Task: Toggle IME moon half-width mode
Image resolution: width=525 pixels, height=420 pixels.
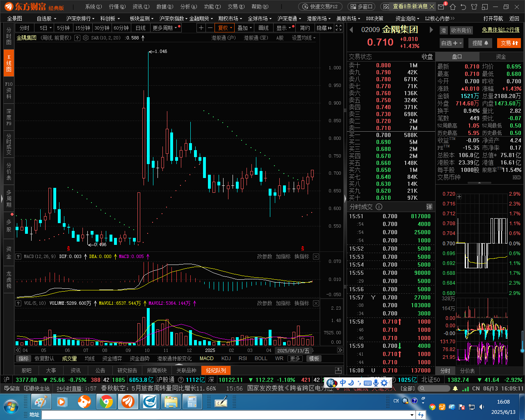Action: coord(351,383)
